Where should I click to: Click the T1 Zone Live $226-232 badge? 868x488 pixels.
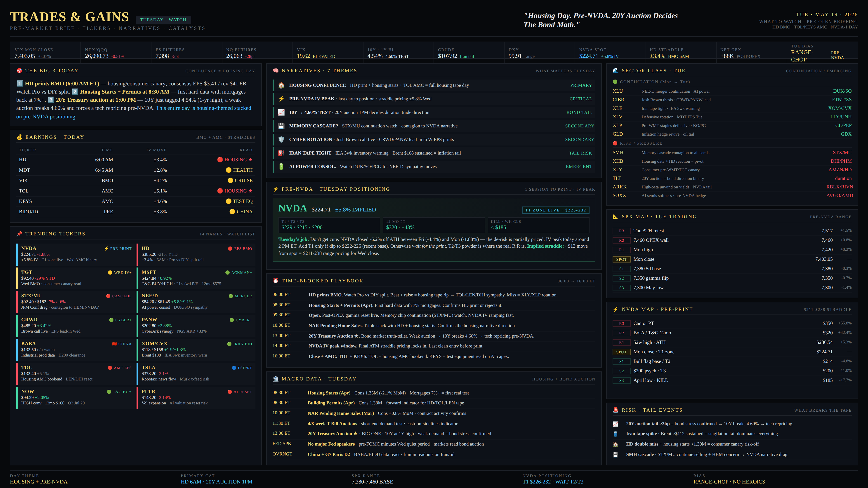(x=555, y=210)
